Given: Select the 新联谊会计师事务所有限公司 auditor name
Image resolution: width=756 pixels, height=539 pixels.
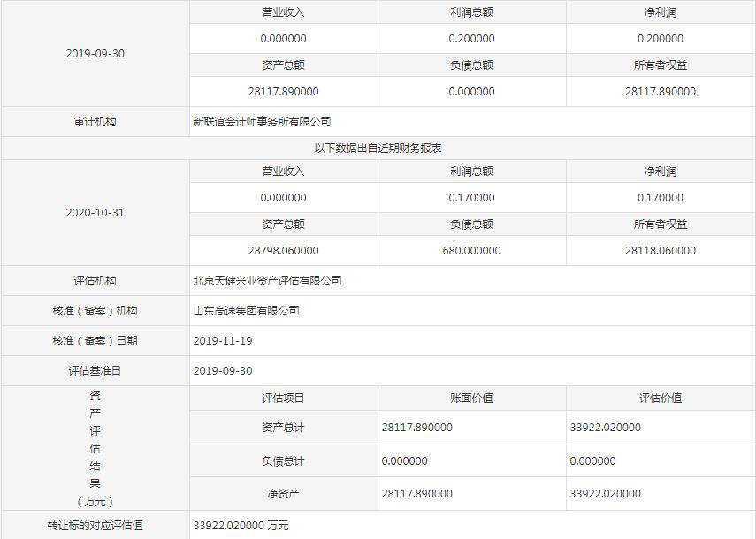Looking at the screenshot, I should point(262,122).
